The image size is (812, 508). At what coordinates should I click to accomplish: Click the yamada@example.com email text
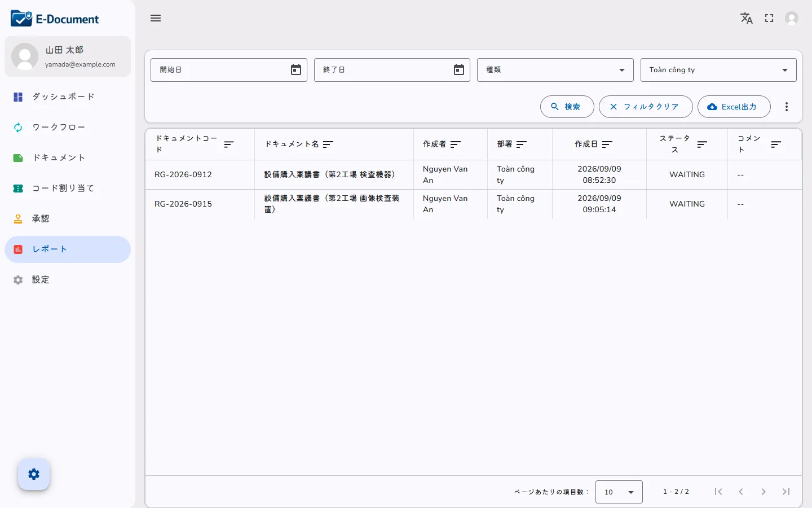point(80,64)
